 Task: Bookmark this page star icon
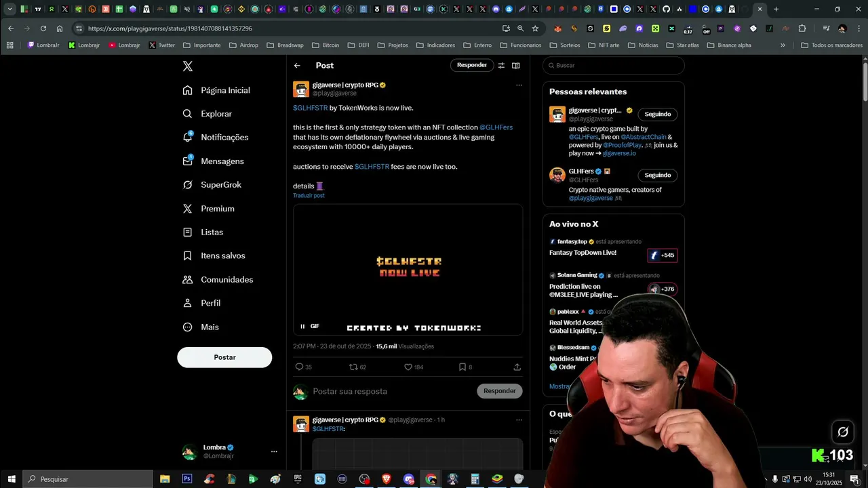(535, 28)
